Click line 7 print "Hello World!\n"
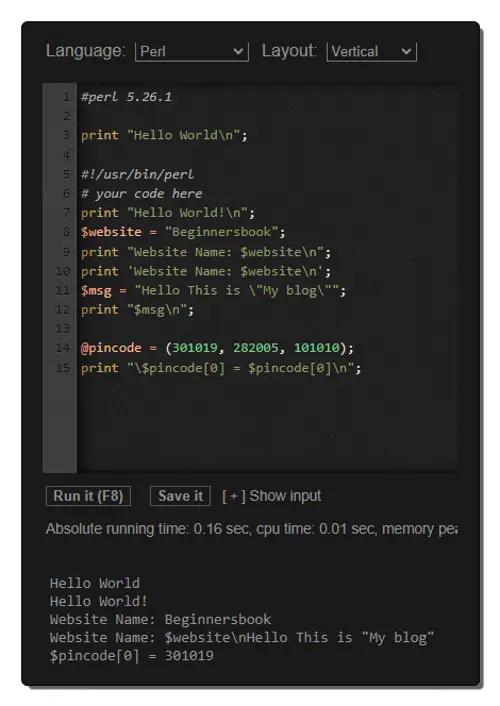This screenshot has height=706, width=500. (168, 213)
